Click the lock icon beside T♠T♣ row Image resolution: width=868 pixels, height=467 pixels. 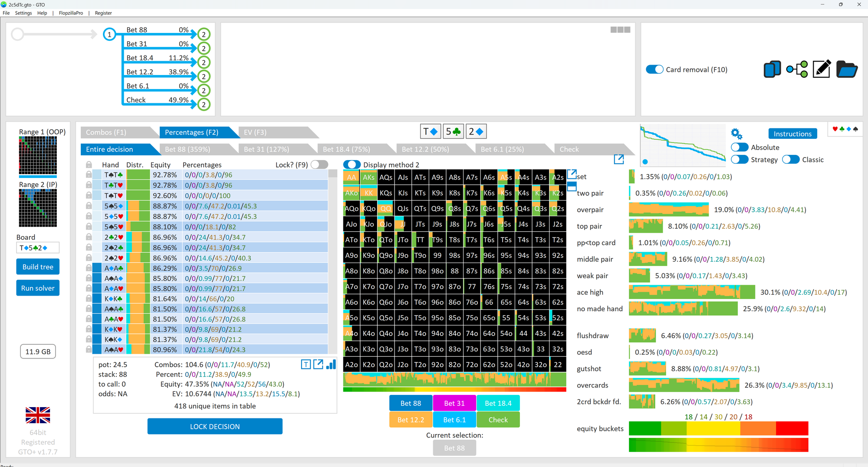point(89,174)
